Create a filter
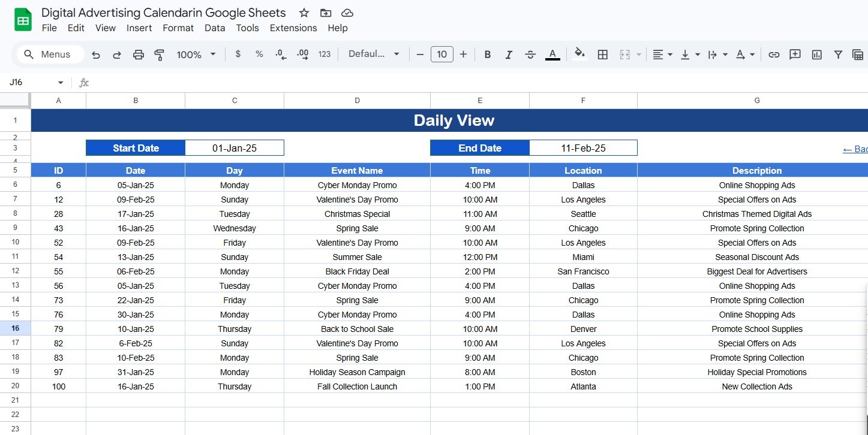This screenshot has height=435, width=868. 838,55
